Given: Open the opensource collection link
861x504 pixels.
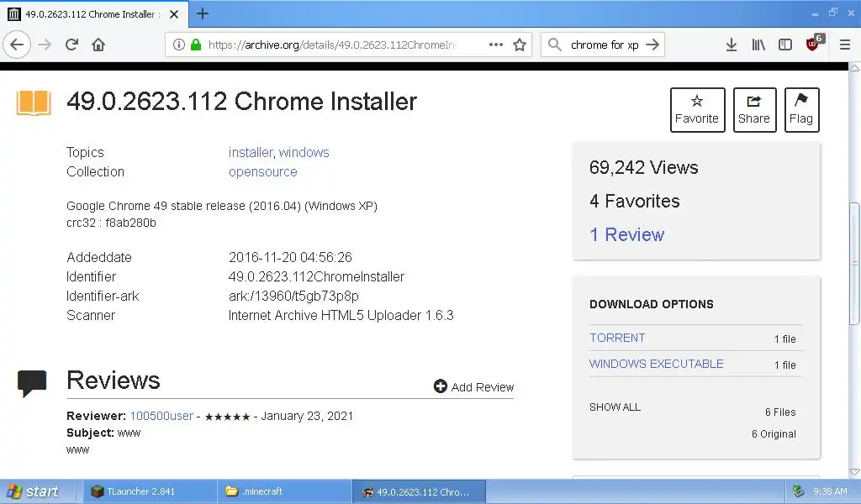Looking at the screenshot, I should (263, 171).
